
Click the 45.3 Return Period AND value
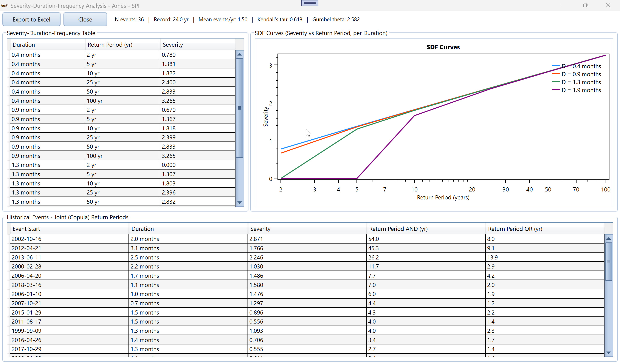pos(426,248)
